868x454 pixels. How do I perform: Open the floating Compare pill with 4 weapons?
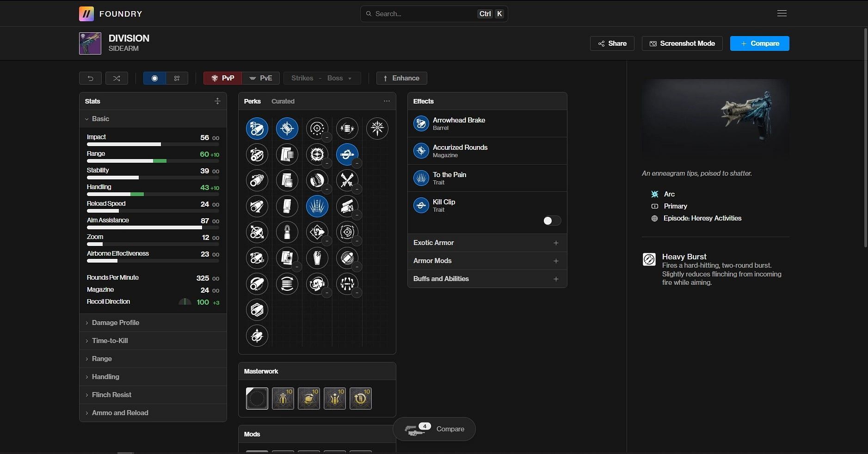tap(434, 429)
